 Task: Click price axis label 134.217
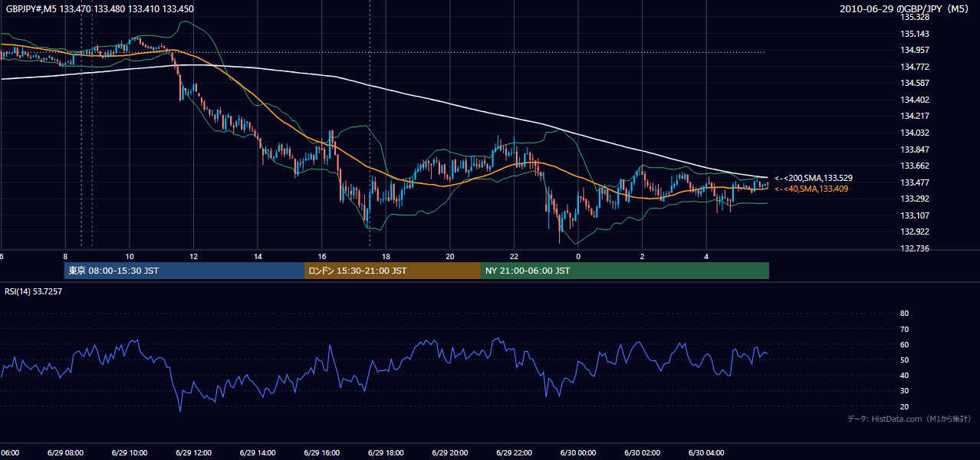point(916,117)
